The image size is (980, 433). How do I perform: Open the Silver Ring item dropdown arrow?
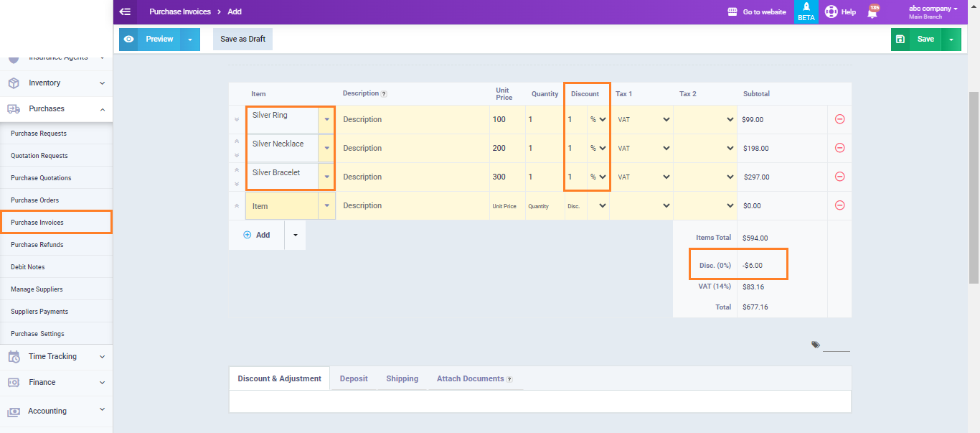[326, 120]
